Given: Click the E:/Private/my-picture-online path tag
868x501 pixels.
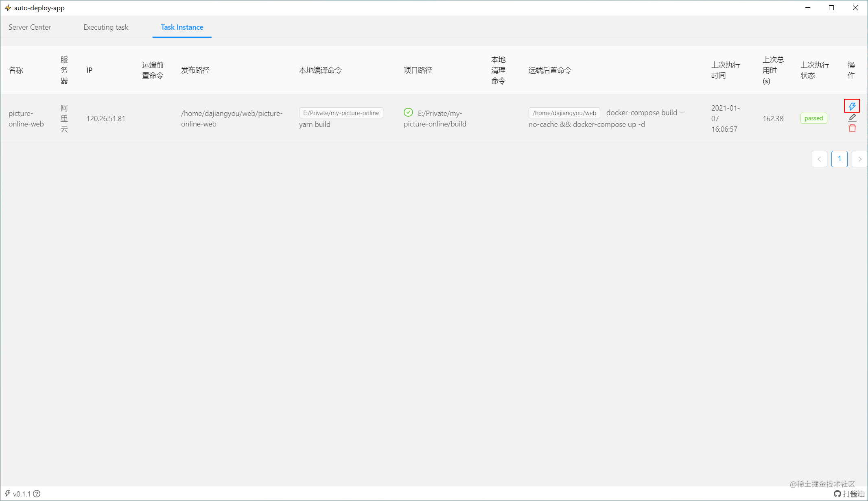Looking at the screenshot, I should tap(341, 113).
